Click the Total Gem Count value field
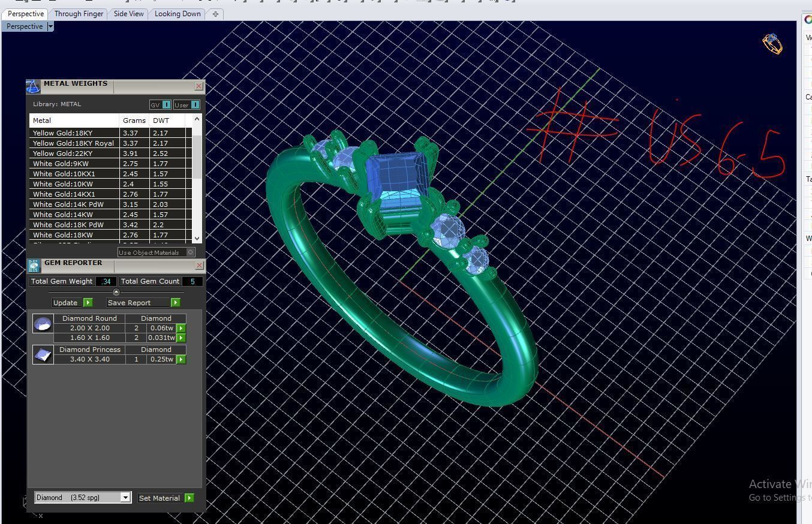This screenshot has height=524, width=812. (193, 281)
